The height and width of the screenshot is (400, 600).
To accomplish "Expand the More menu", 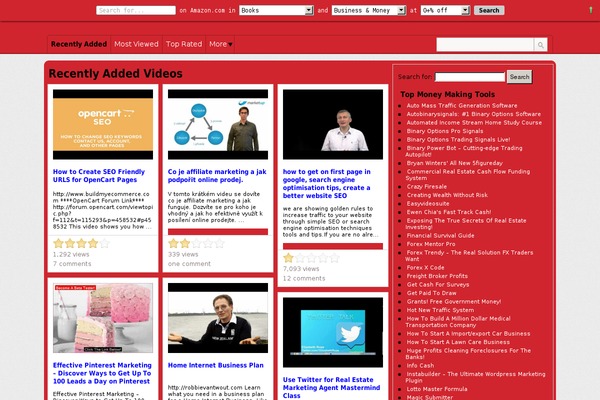I will click(220, 44).
